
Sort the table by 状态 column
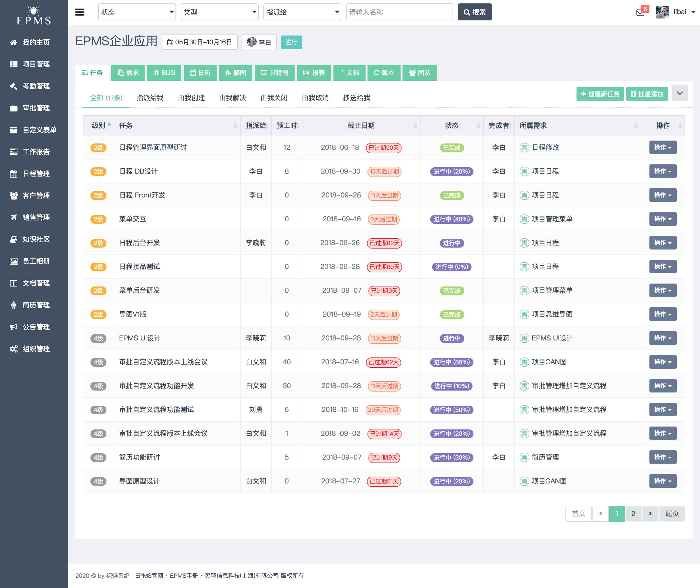click(x=452, y=125)
